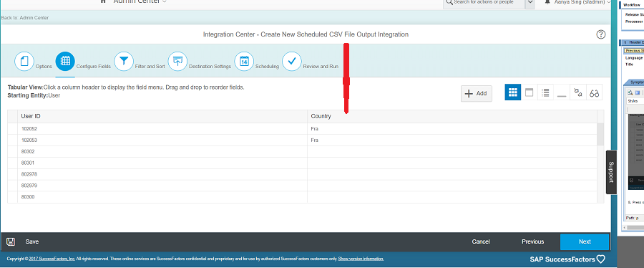Viewport: 644px width, 268px height.
Task: Select the row with User ID 802979
Action: point(302,186)
